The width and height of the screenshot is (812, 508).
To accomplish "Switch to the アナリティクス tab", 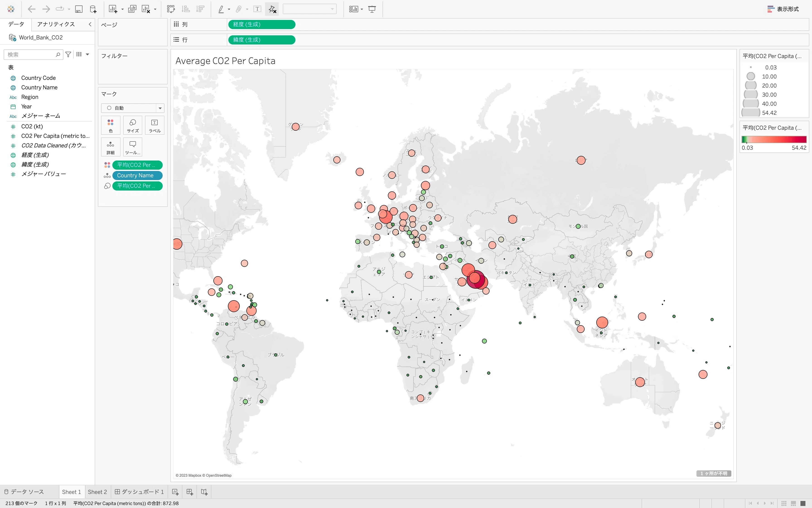I will tap(56, 24).
